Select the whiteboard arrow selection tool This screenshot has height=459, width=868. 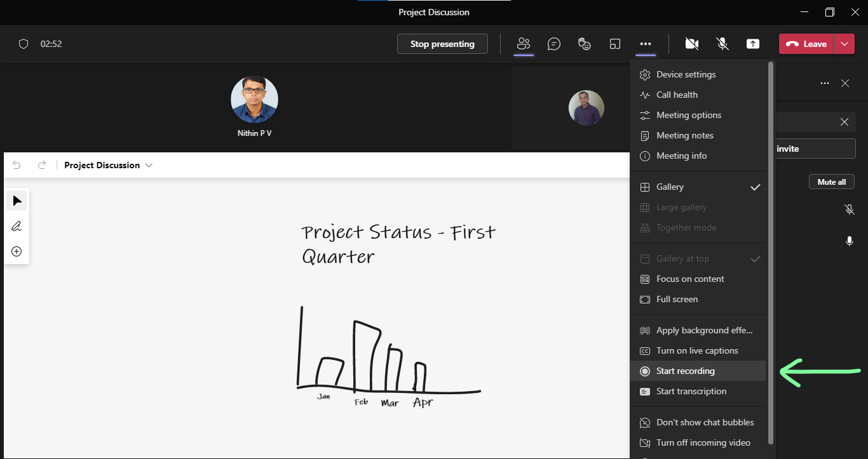17,200
